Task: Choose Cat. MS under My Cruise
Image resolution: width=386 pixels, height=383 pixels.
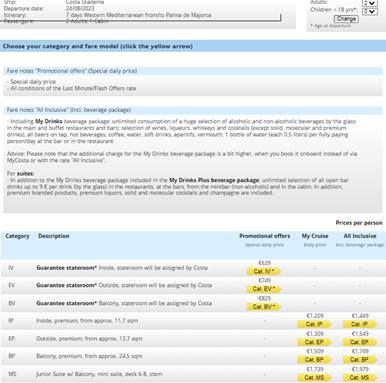Action: pyautogui.click(x=314, y=378)
